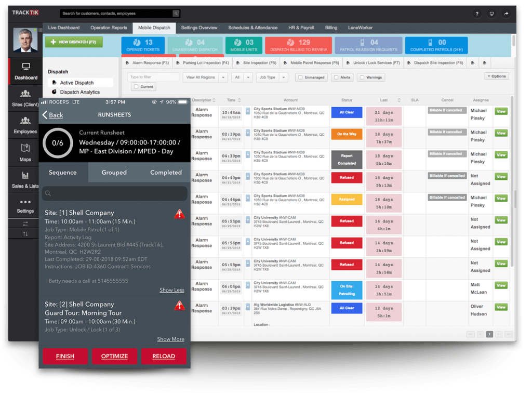Switch to Schedules & Attendance tab
532x393 pixels.
253,28
